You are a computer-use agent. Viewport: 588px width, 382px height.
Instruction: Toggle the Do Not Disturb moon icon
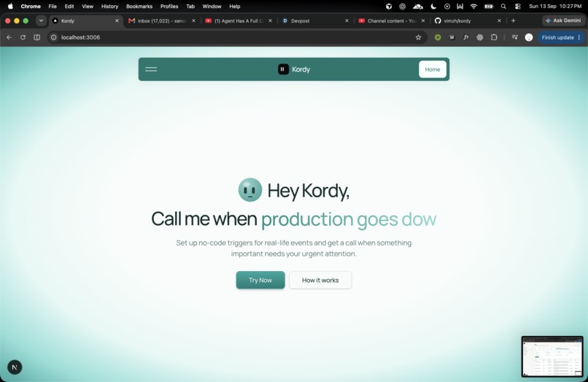click(x=433, y=6)
